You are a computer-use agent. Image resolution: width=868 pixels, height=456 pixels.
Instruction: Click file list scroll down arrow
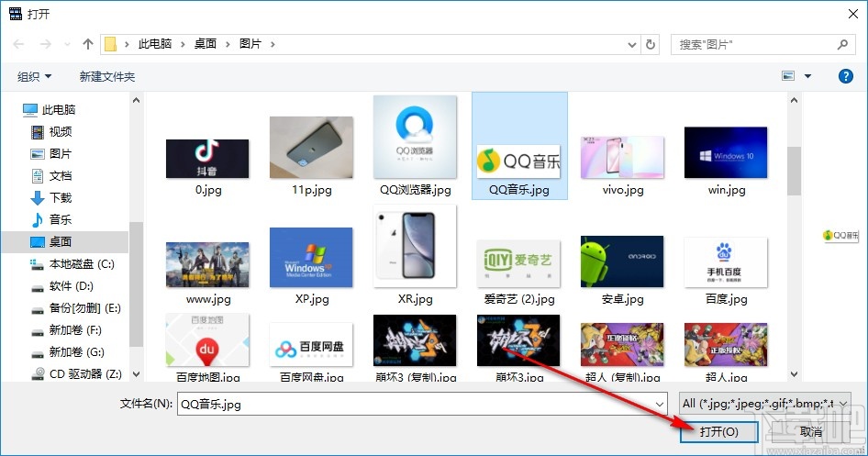[x=794, y=374]
